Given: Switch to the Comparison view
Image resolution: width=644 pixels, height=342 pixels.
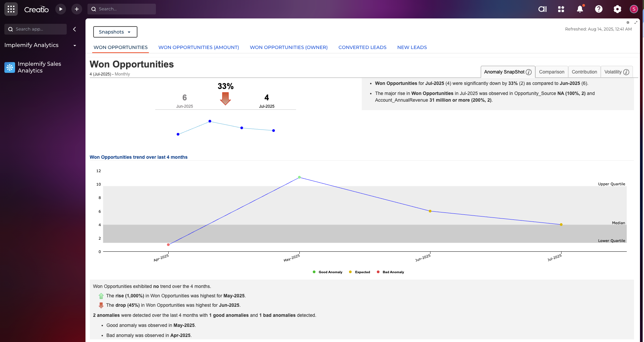Looking at the screenshot, I should (x=552, y=72).
